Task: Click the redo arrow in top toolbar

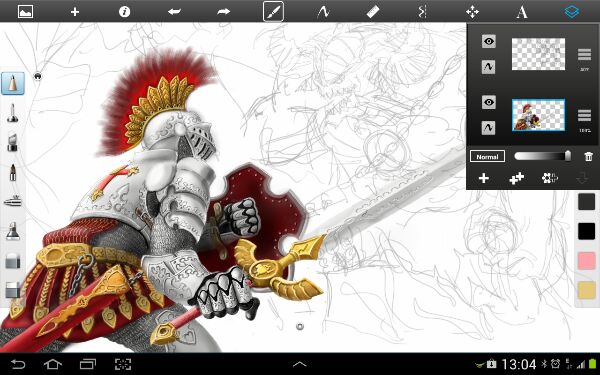Action: pos(223,11)
